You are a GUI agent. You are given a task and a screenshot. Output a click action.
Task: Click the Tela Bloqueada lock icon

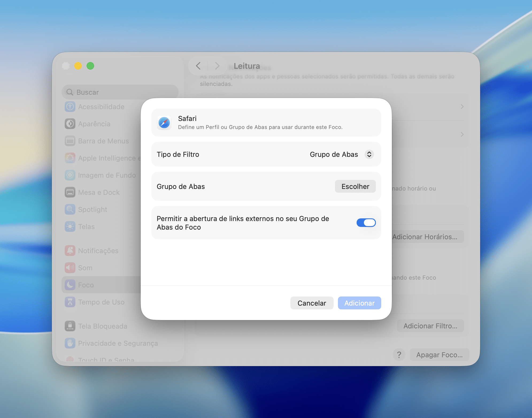pyautogui.click(x=70, y=326)
